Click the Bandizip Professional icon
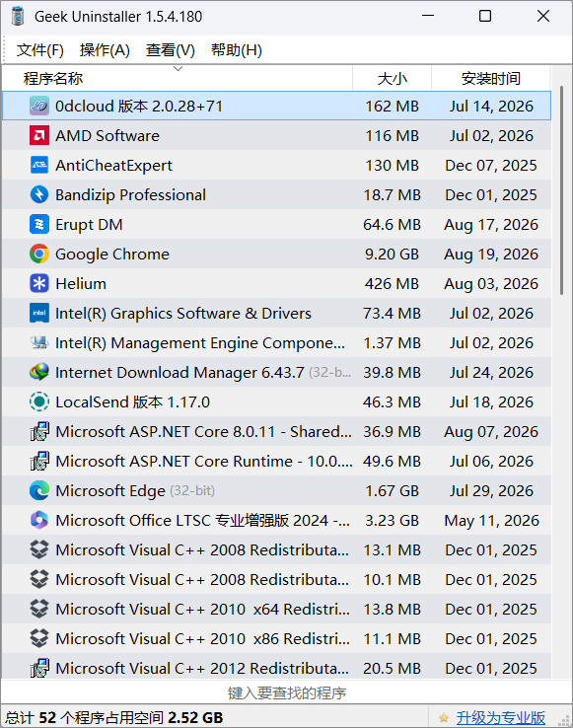573x728 pixels. [39, 195]
